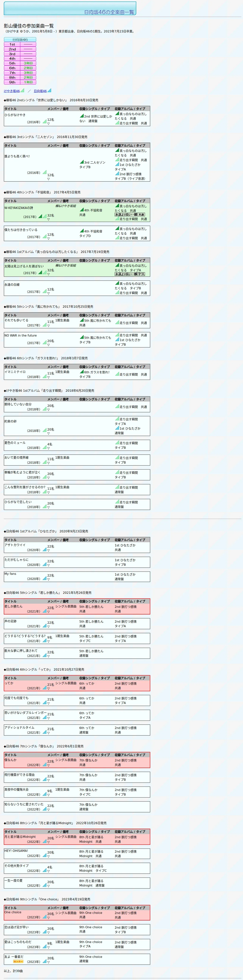Viewport: 243px width, 980px height.
Task: Click light green triangle beside ひらがなで恋したい 20名
Action: (x=44, y=506)
